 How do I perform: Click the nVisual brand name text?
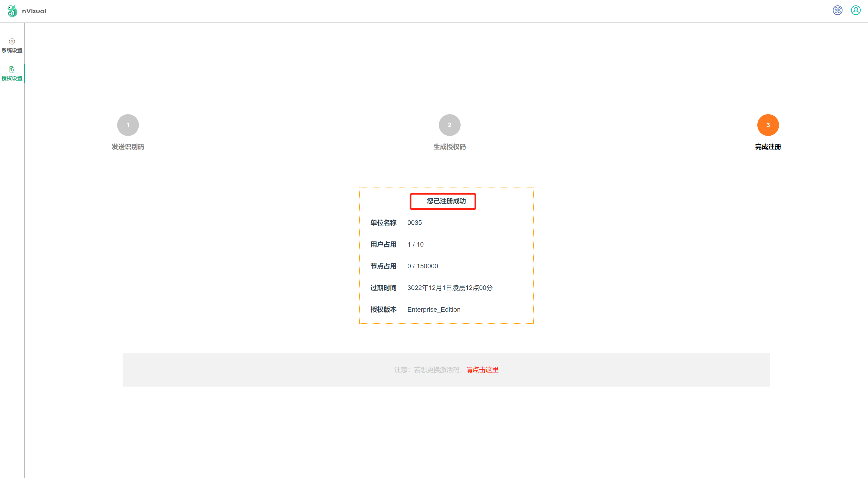coord(34,11)
